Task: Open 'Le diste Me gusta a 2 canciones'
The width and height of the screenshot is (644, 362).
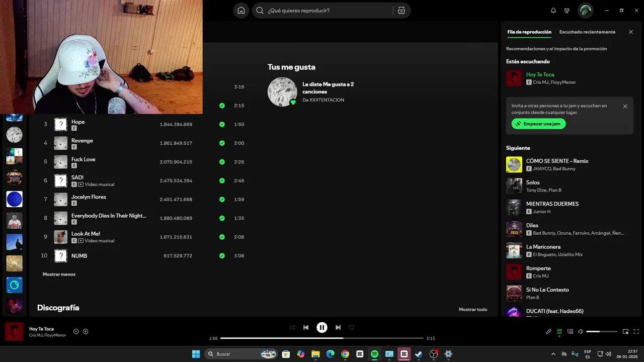Action: pos(328,88)
